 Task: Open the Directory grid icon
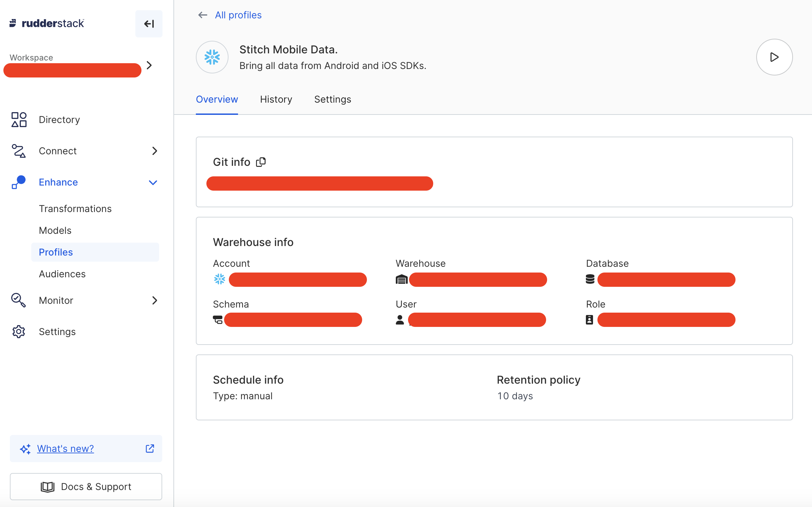point(19,120)
